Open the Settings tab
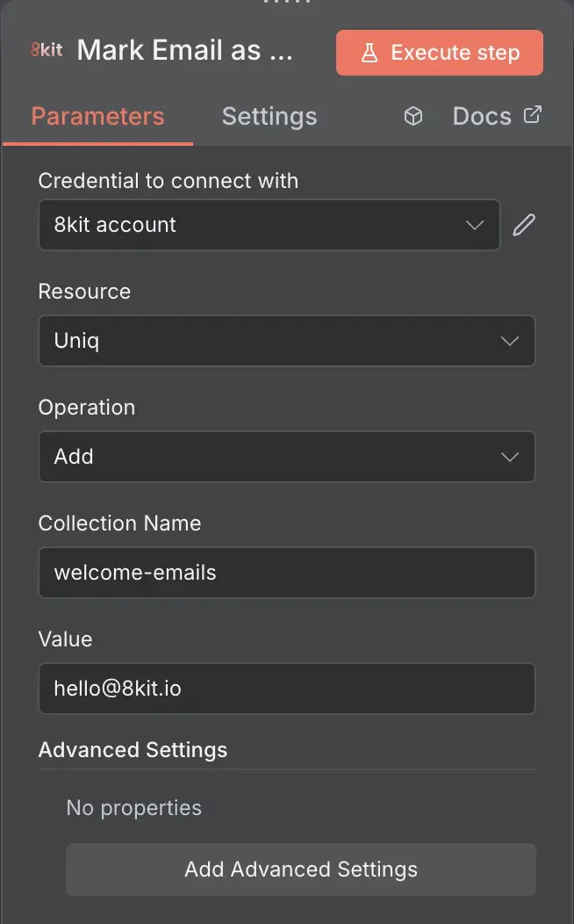 click(269, 116)
